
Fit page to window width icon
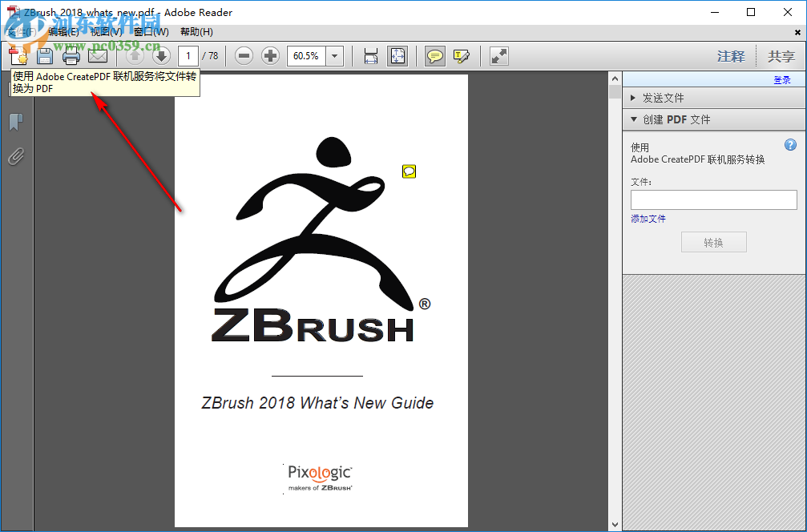coord(370,55)
